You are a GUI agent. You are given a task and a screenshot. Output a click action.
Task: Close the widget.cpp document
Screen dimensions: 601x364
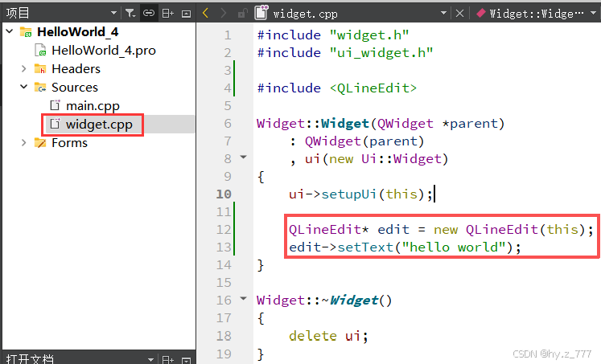click(459, 14)
